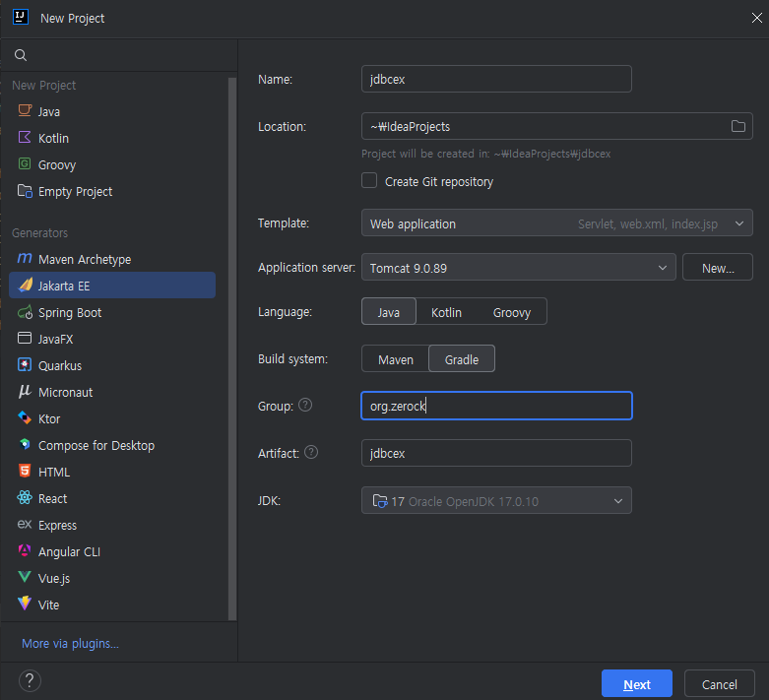The image size is (769, 700).
Task: Click the search magnifier icon
Action: [20, 55]
